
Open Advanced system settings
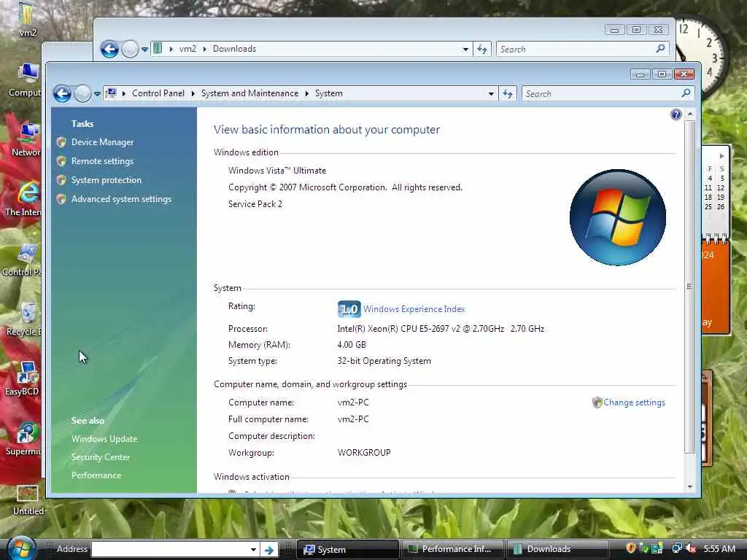point(121,199)
